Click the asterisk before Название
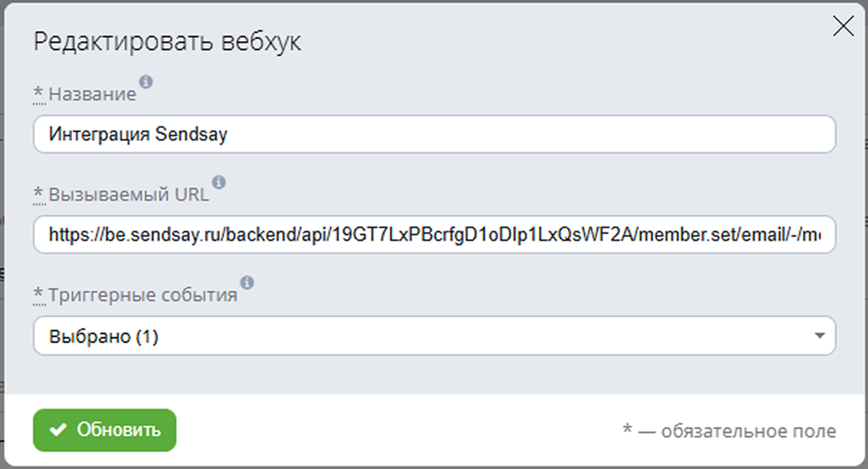868x469 pixels. point(37,92)
